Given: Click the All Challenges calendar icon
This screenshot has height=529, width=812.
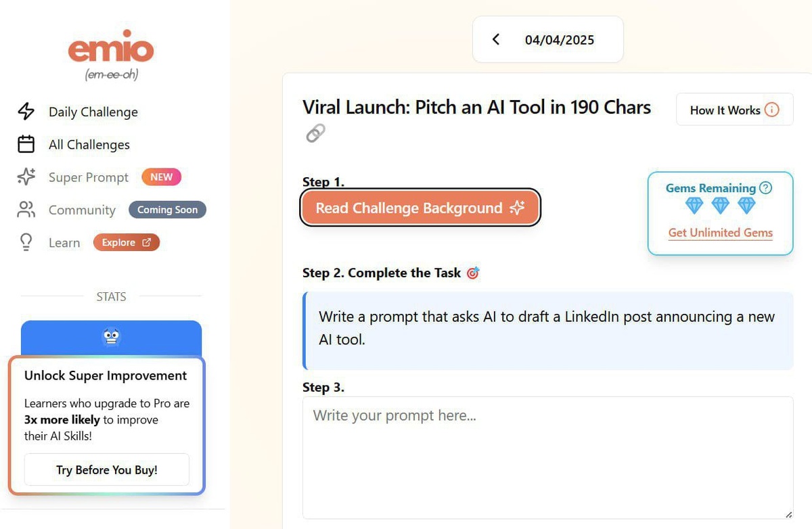Looking at the screenshot, I should (x=26, y=144).
